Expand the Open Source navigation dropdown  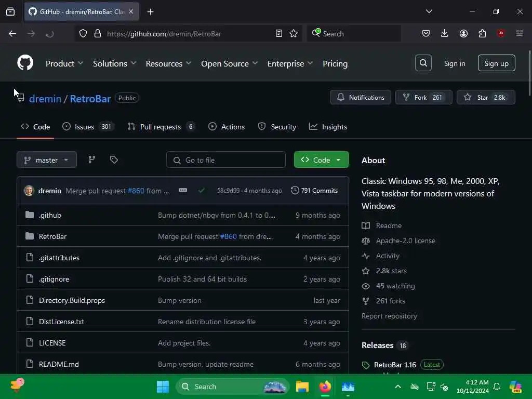(x=229, y=63)
